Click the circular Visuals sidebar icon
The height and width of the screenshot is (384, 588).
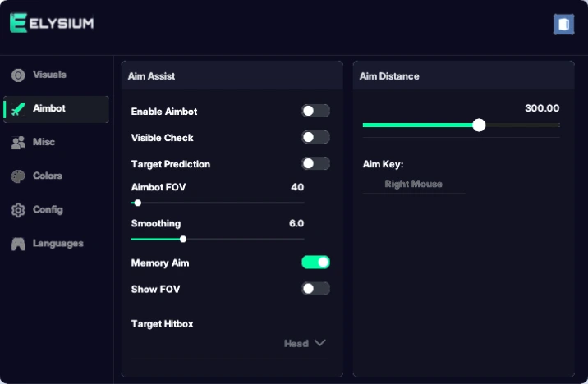pos(18,75)
